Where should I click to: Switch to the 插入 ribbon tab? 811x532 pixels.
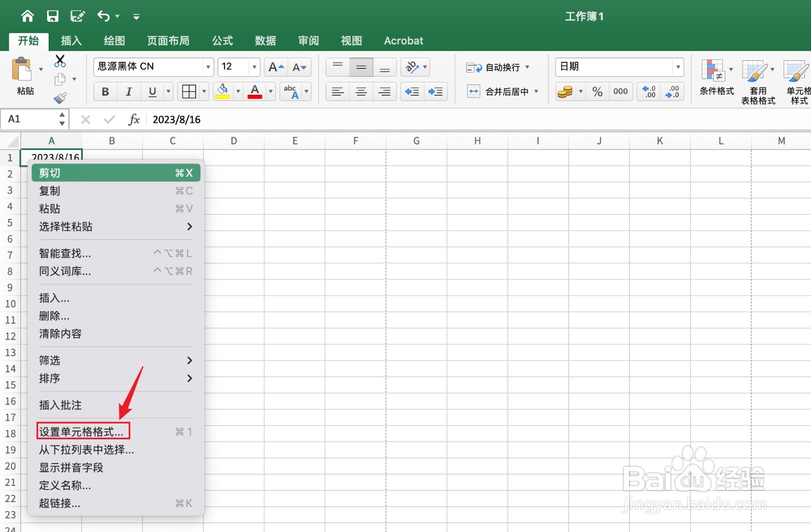(71, 41)
